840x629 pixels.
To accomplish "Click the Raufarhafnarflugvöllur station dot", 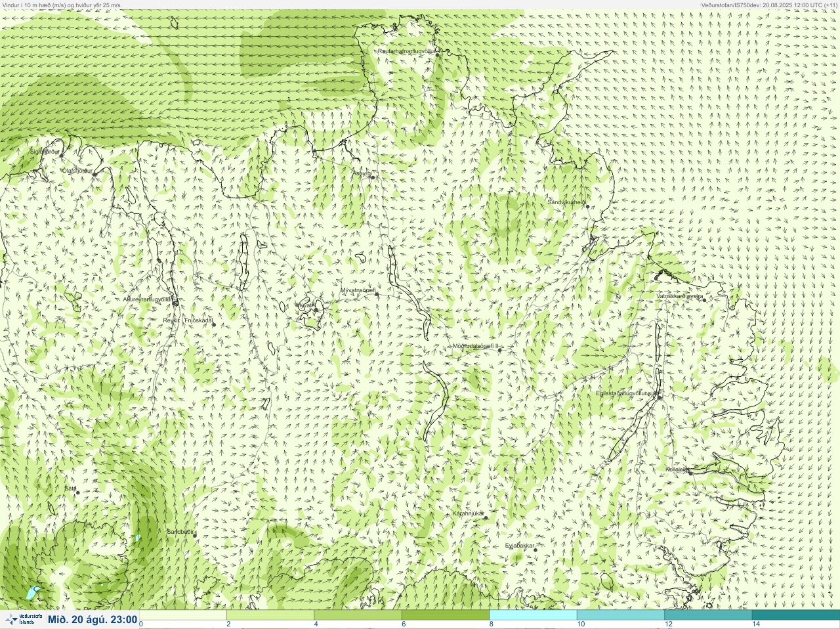I will click(438, 55).
